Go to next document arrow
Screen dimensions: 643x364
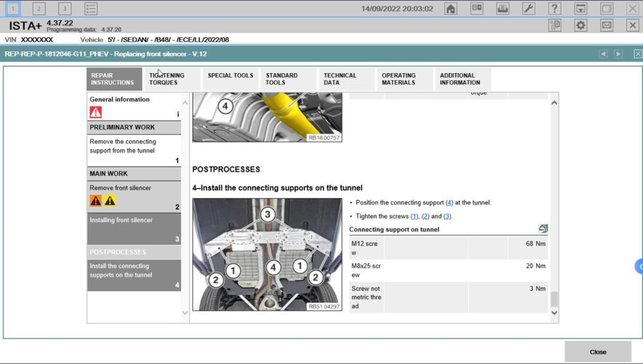coord(618,54)
